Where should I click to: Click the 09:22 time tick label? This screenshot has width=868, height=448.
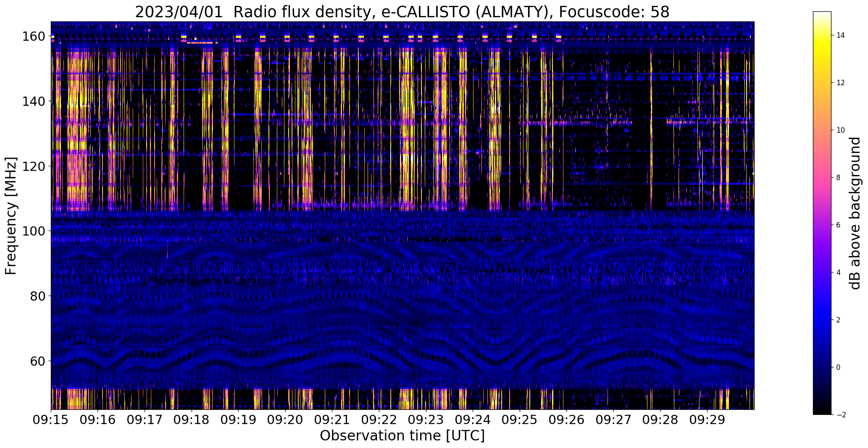coord(379,420)
